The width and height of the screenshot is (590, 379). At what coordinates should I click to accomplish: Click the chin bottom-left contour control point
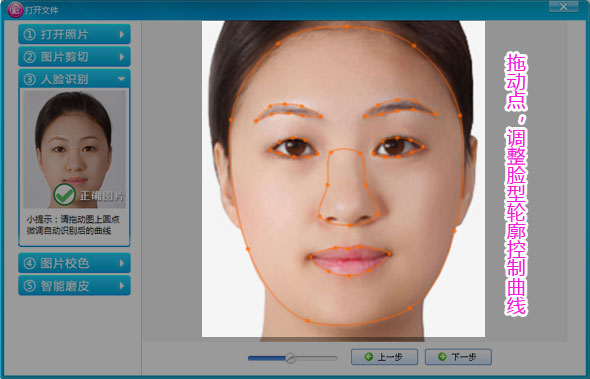(x=307, y=321)
